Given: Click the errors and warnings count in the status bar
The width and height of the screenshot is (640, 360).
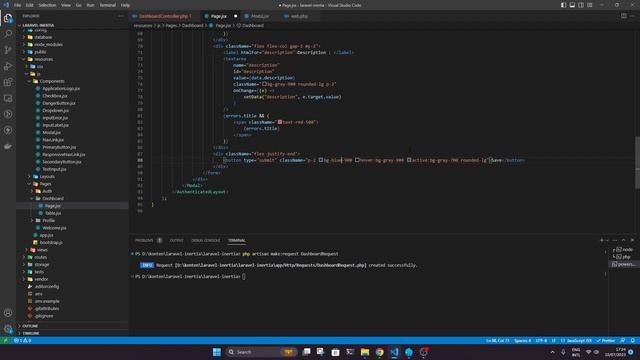Looking at the screenshot, I should (22, 340).
